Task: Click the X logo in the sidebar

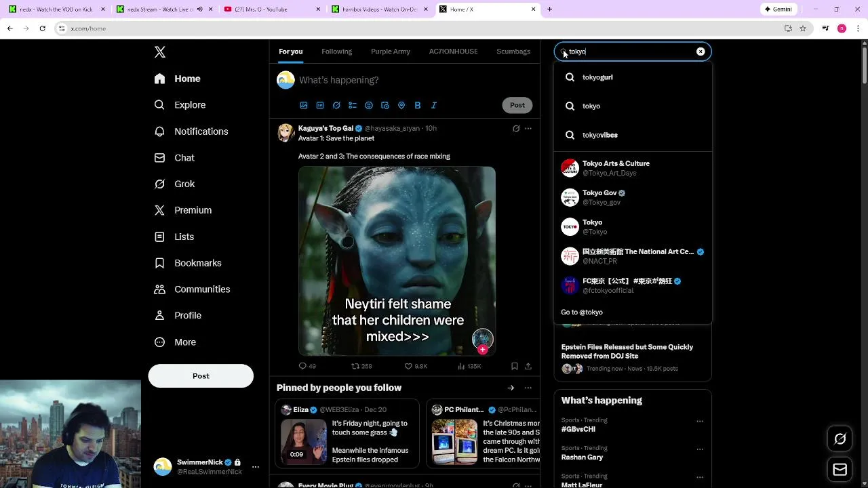Action: [160, 52]
